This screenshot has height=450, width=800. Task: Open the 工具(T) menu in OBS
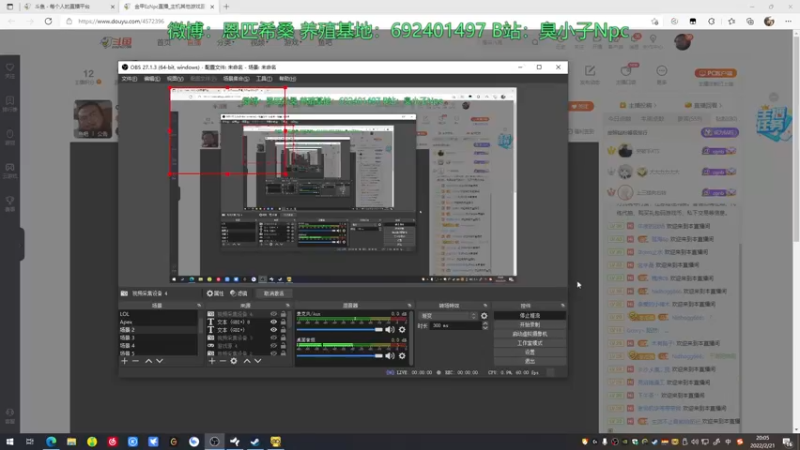(x=264, y=79)
